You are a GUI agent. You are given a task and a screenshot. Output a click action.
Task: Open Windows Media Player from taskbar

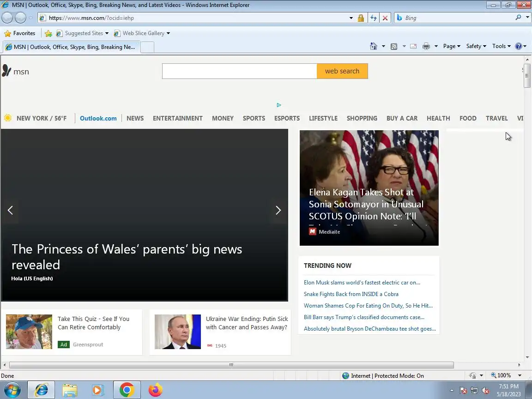(x=97, y=390)
